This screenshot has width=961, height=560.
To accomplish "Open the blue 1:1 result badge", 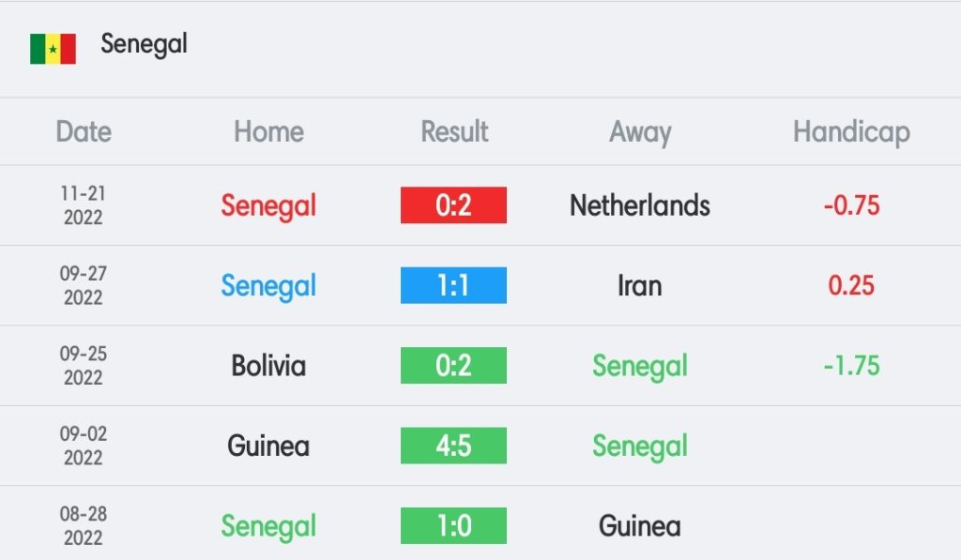I will [x=453, y=285].
